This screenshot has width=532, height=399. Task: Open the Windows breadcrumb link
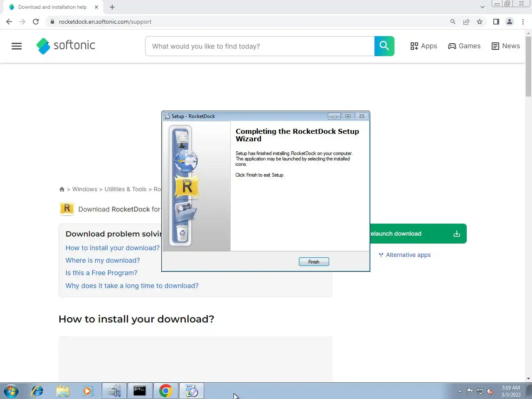[85, 189]
